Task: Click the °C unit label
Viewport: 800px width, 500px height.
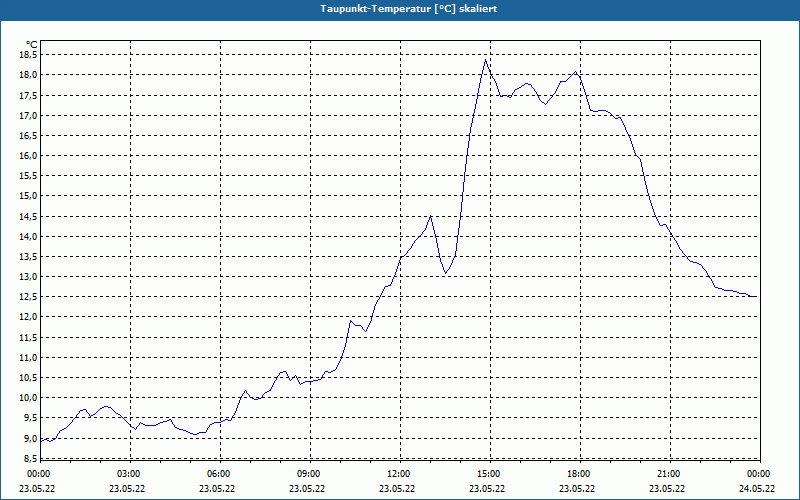Action: [32, 44]
